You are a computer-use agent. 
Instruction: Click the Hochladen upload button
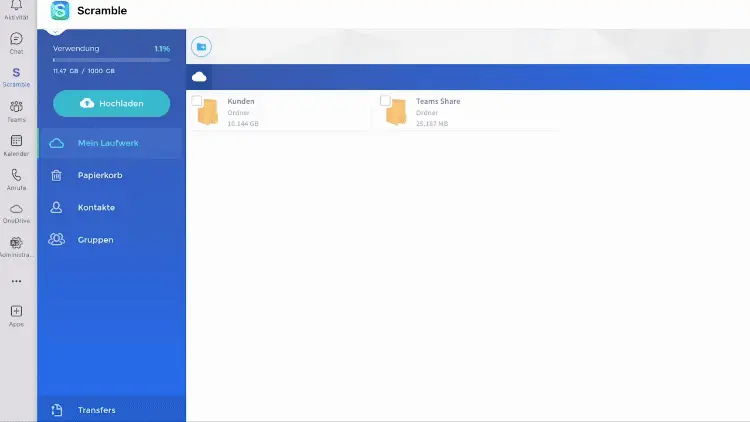pyautogui.click(x=111, y=103)
